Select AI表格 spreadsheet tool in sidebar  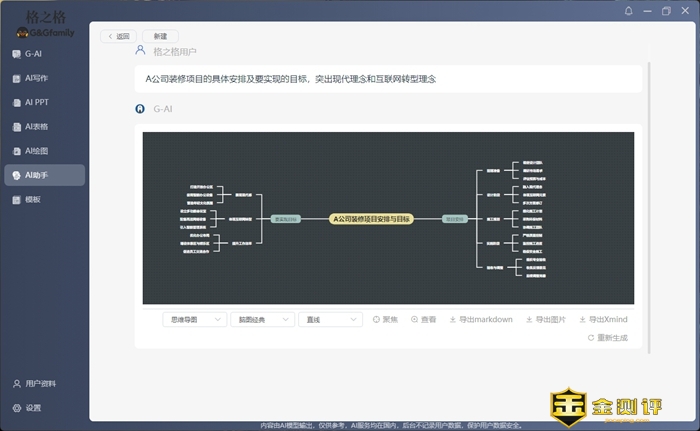pos(36,127)
